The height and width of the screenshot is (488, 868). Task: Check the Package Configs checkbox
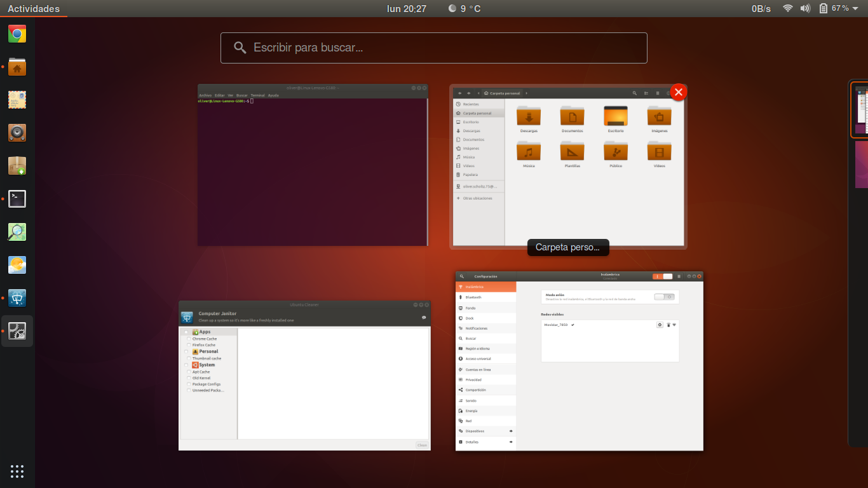tap(189, 384)
